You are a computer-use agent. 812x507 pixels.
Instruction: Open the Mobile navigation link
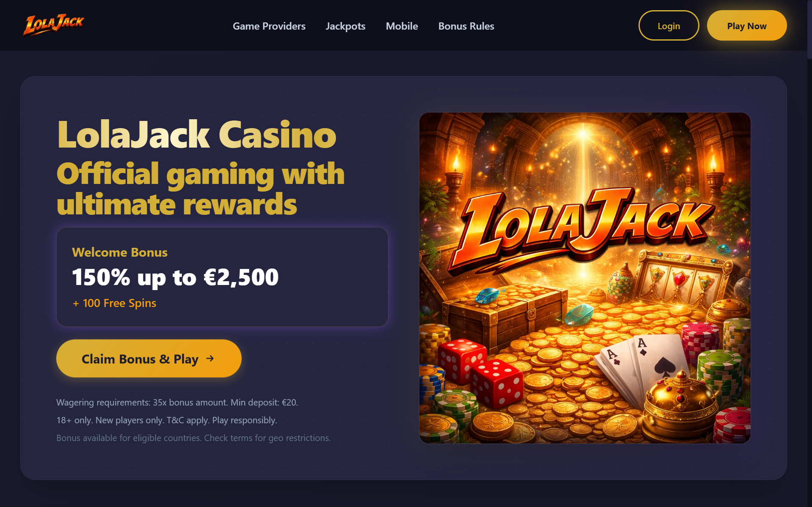pyautogui.click(x=402, y=26)
